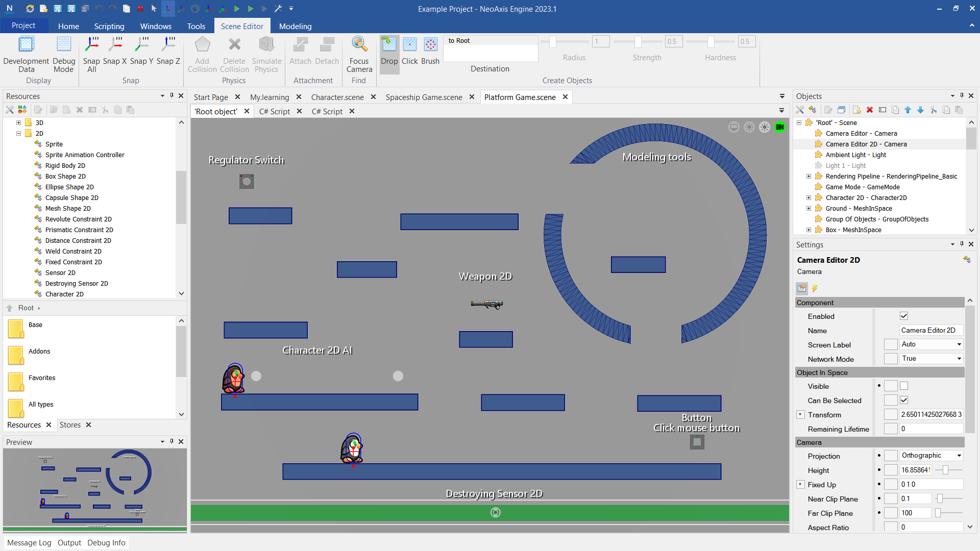Click Detach tool
980x551 pixels.
pos(327,51)
